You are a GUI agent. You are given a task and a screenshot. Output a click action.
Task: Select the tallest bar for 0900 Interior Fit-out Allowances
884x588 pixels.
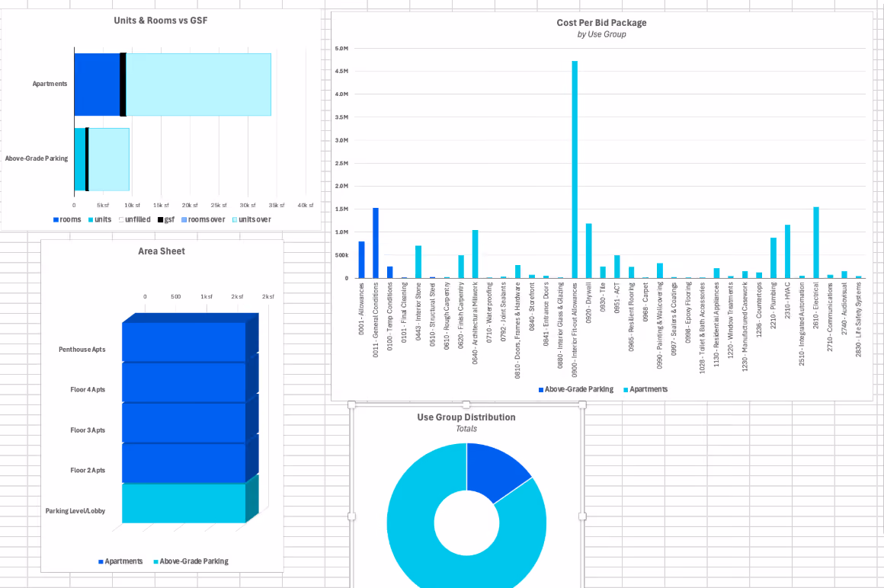(575, 170)
